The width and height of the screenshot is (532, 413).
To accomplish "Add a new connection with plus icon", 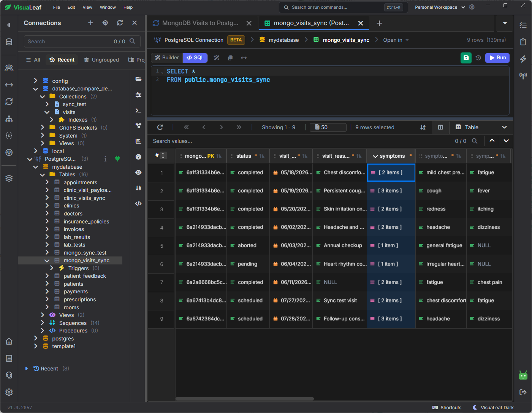I will click(90, 23).
